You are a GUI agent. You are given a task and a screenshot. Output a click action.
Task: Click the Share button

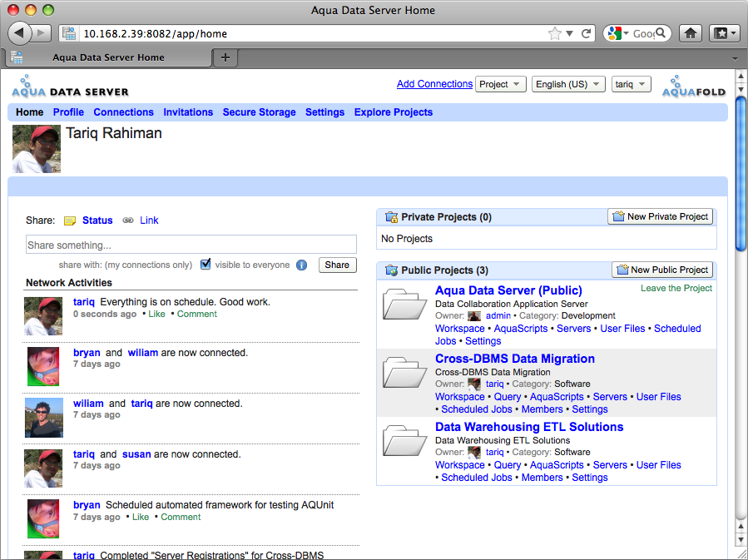[x=337, y=265]
